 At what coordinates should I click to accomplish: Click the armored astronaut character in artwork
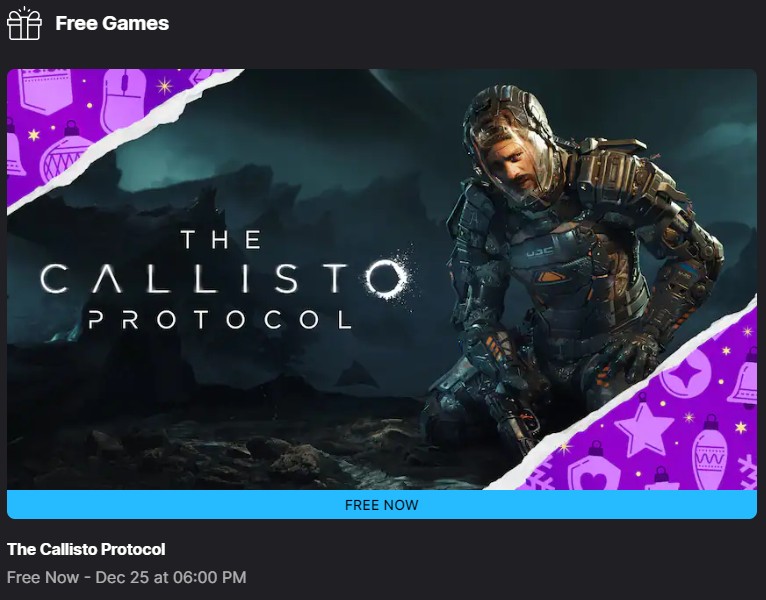pos(574,274)
